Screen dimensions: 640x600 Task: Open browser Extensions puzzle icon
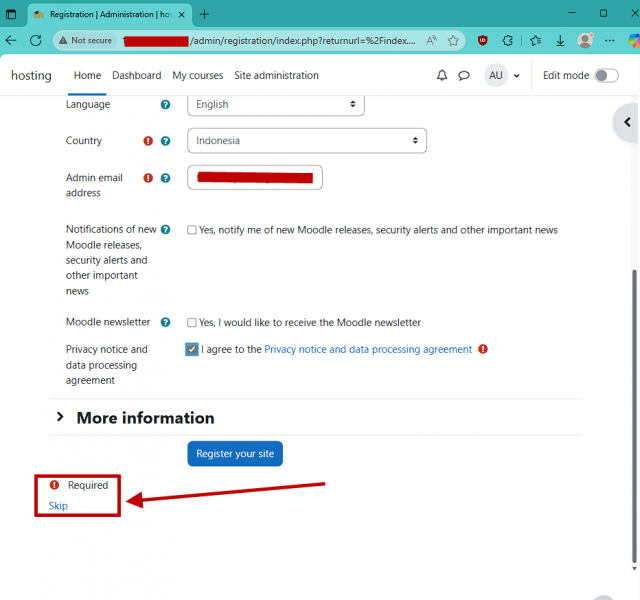tap(507, 40)
